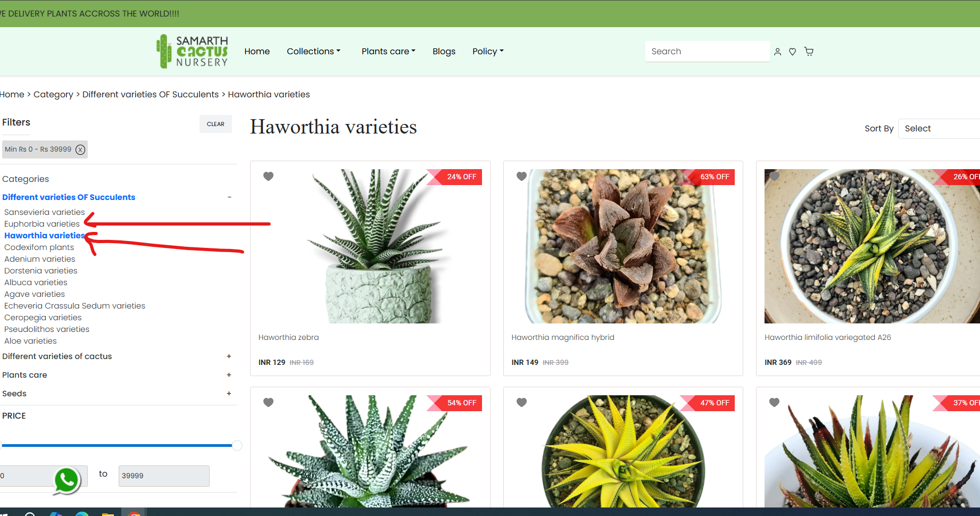This screenshot has height=516, width=980.
Task: Click the Haworthia magnifica hybrid title
Action: [x=563, y=337]
